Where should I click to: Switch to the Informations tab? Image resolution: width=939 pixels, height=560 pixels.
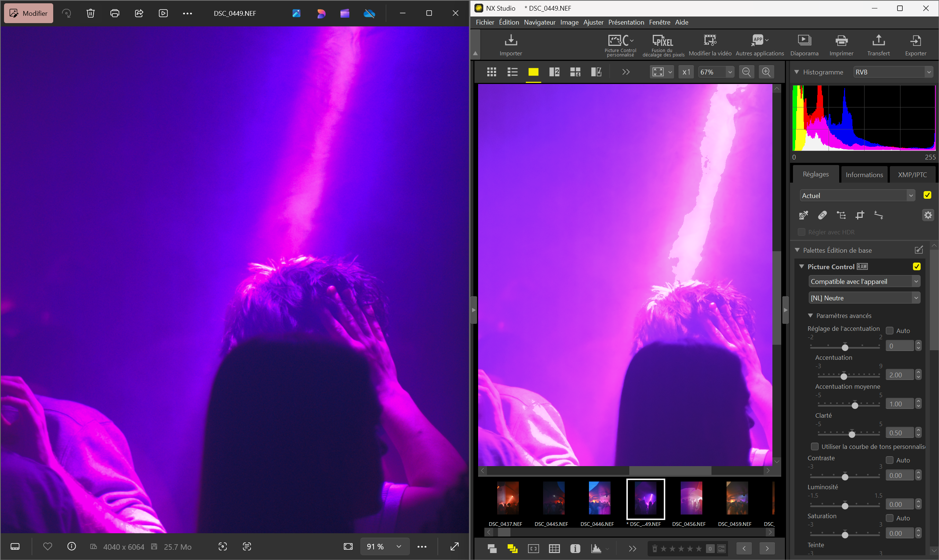(x=864, y=175)
